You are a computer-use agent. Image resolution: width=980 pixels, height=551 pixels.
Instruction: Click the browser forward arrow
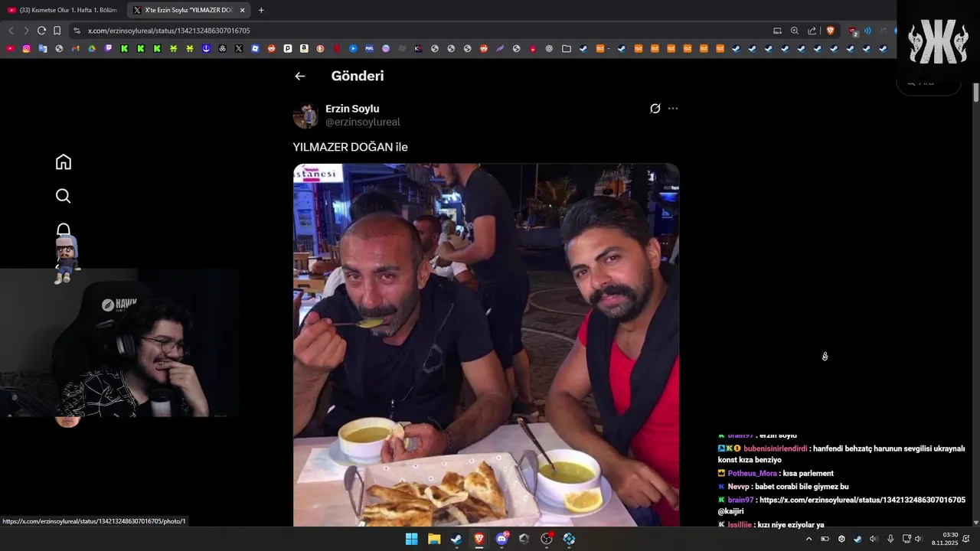26,31
